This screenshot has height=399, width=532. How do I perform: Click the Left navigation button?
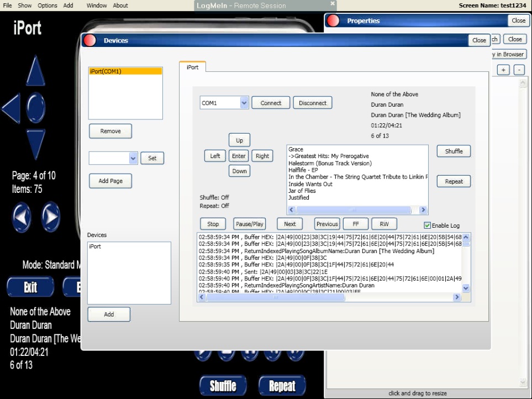(x=215, y=156)
